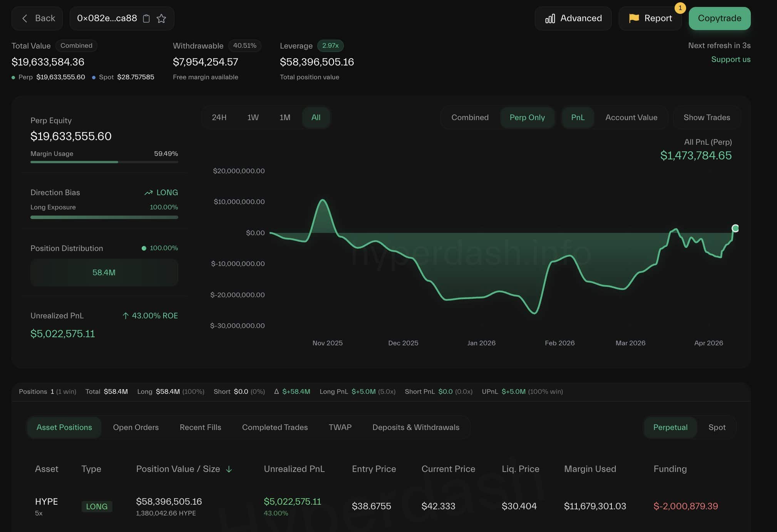Click the Margin Usage progress bar
This screenshot has height=532, width=777.
click(x=104, y=162)
